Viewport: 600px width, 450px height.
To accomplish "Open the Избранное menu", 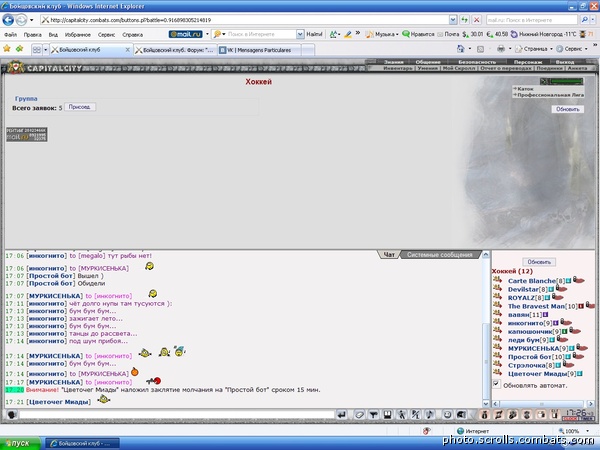I will [x=78, y=34].
